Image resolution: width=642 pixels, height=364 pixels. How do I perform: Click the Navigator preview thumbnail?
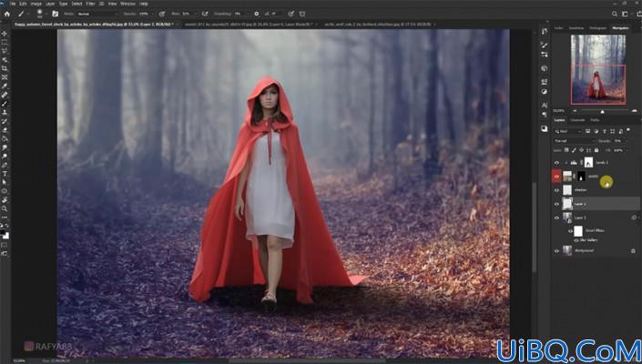point(598,69)
